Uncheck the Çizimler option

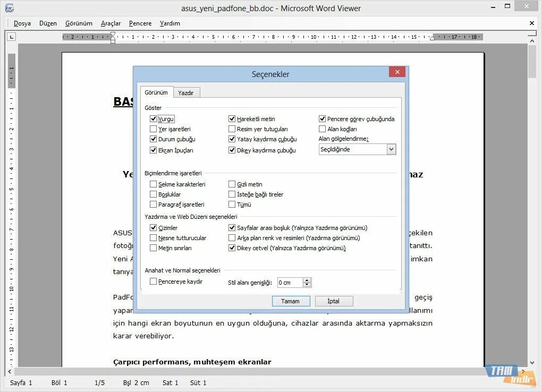pyautogui.click(x=153, y=227)
